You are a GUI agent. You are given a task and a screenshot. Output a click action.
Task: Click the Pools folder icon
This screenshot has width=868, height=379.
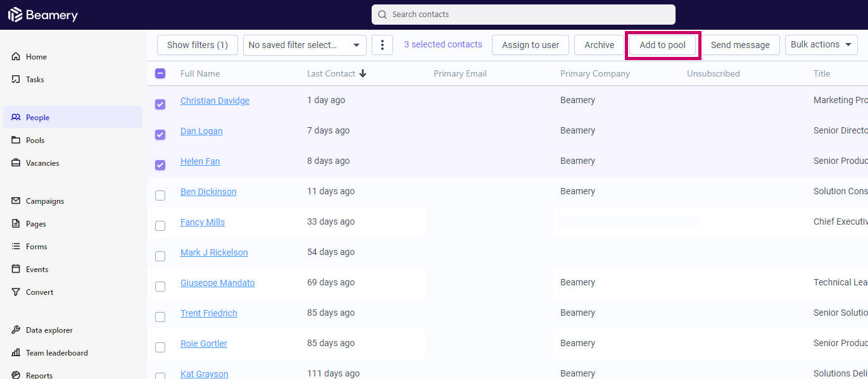click(x=16, y=140)
